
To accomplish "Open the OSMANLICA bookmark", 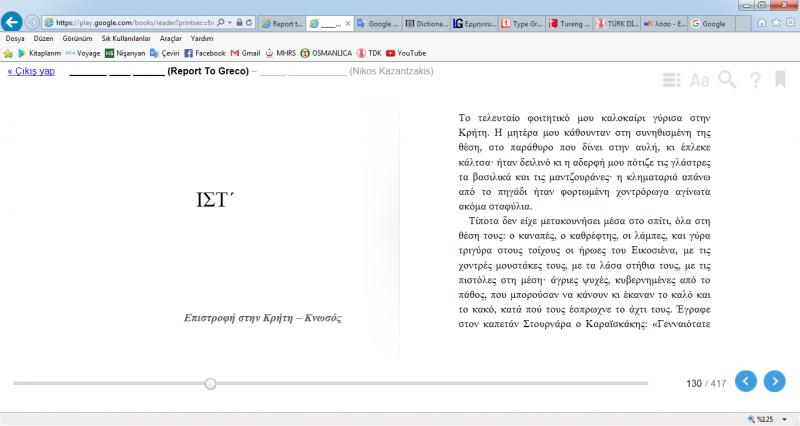I will [326, 53].
